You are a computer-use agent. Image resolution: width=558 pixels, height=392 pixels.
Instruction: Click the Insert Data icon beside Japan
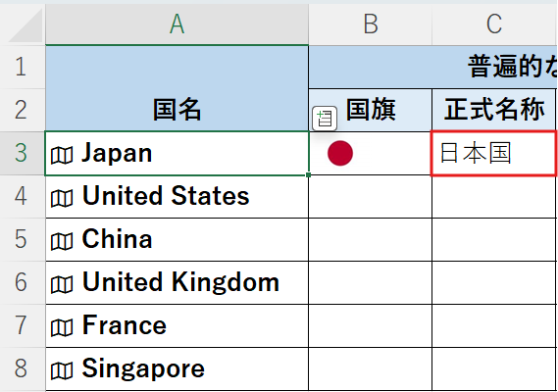pyautogui.click(x=325, y=119)
